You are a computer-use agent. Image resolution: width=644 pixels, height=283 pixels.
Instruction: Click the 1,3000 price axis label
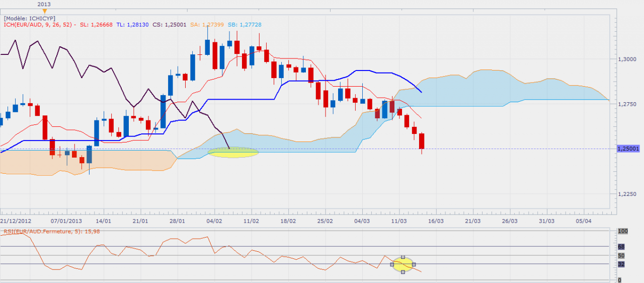pos(627,59)
